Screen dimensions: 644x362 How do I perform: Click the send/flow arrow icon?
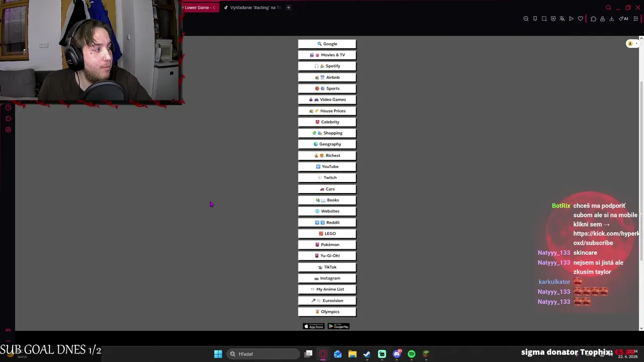coord(571,19)
